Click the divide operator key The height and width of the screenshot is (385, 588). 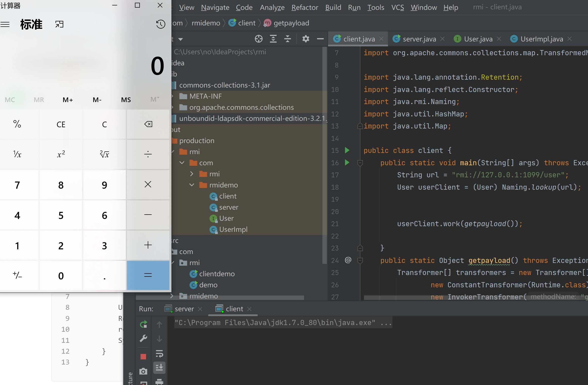click(148, 154)
